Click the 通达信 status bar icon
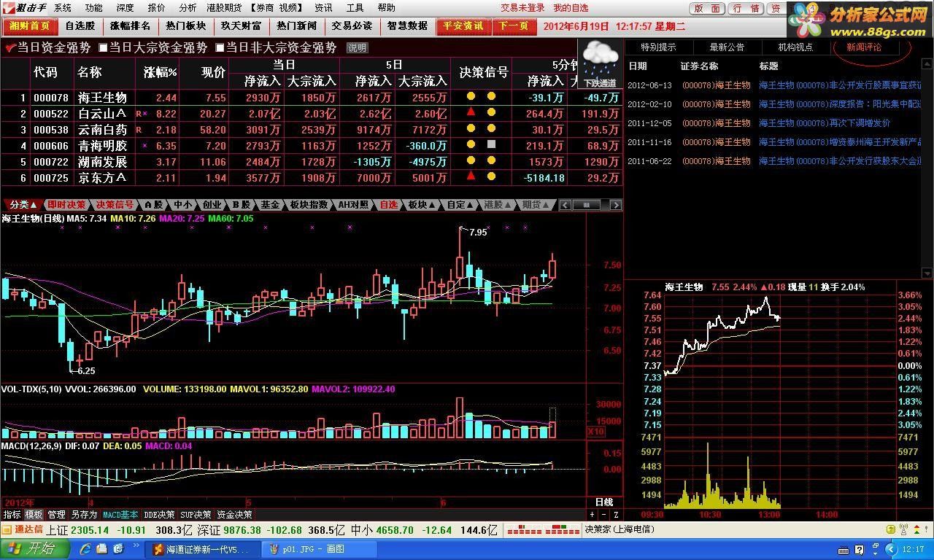Screen dimensions: 934x560 point(23,530)
